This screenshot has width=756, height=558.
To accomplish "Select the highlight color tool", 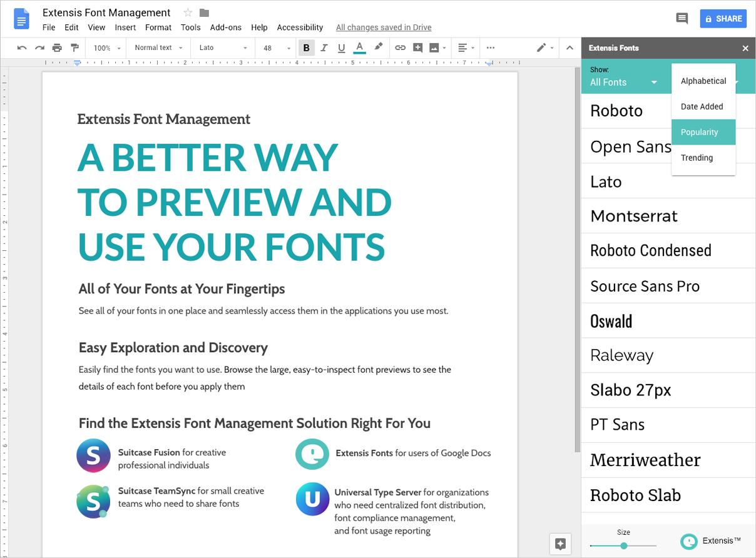I will pyautogui.click(x=378, y=48).
